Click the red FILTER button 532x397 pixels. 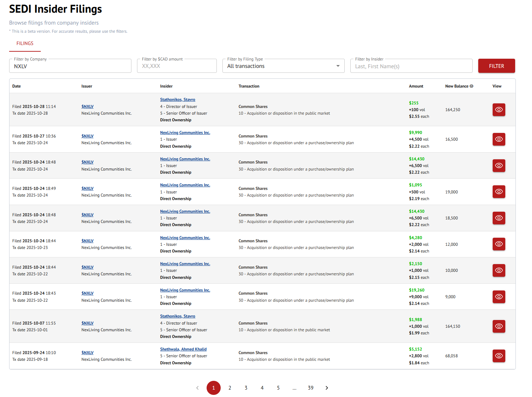click(x=497, y=66)
